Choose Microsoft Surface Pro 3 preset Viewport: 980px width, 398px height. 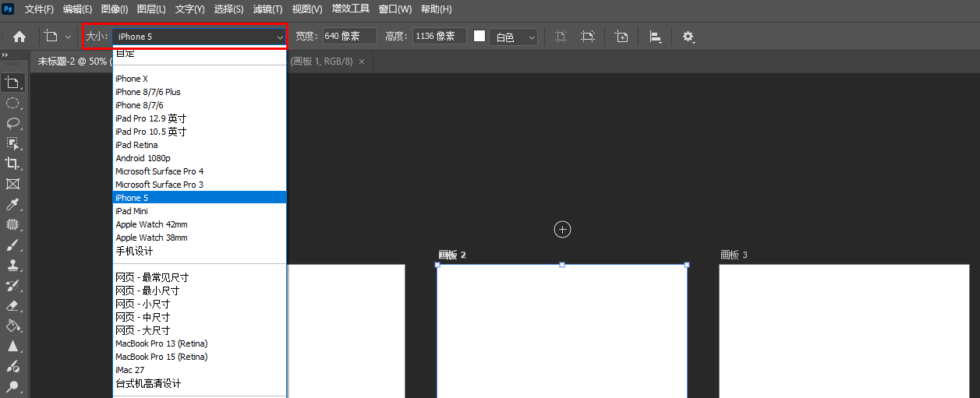coord(200,185)
